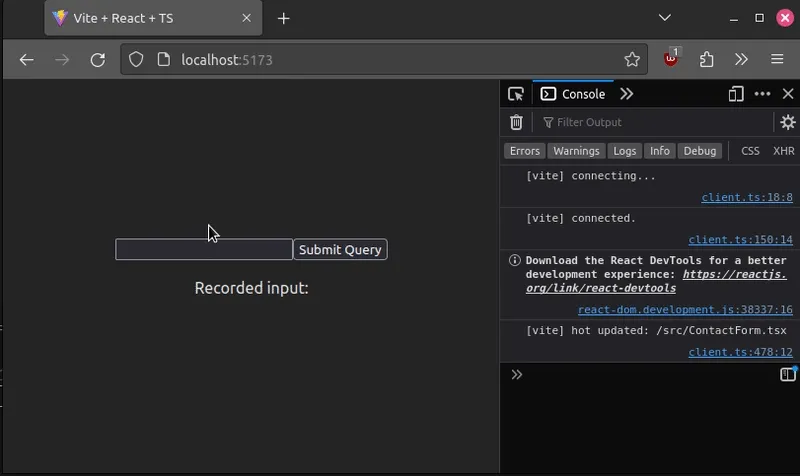Viewport: 800px width, 476px height.
Task: Follow the react-devtools URL link
Action: tap(656, 281)
